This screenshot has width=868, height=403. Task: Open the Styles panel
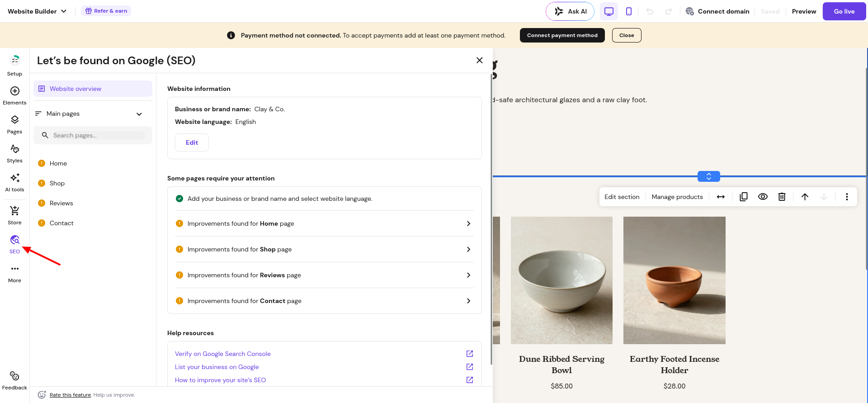coord(14,153)
